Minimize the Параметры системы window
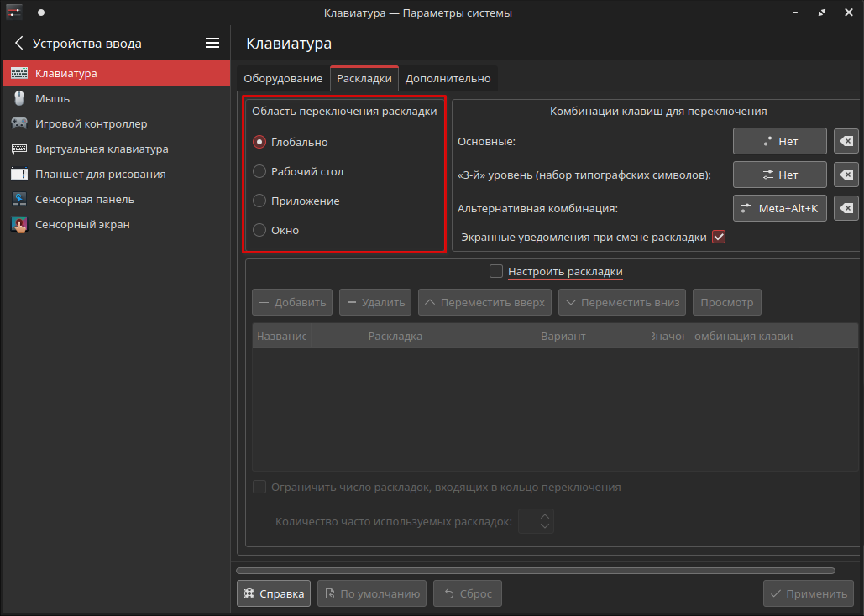 795,12
